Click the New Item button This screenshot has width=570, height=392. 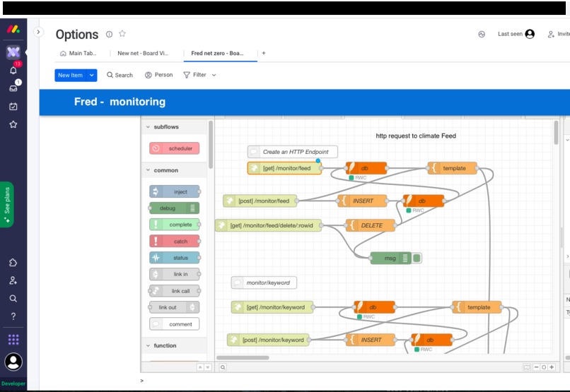pos(71,75)
